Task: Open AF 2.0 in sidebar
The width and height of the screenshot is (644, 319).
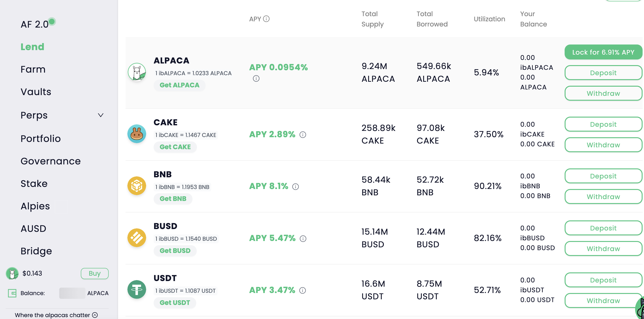Action: click(34, 24)
